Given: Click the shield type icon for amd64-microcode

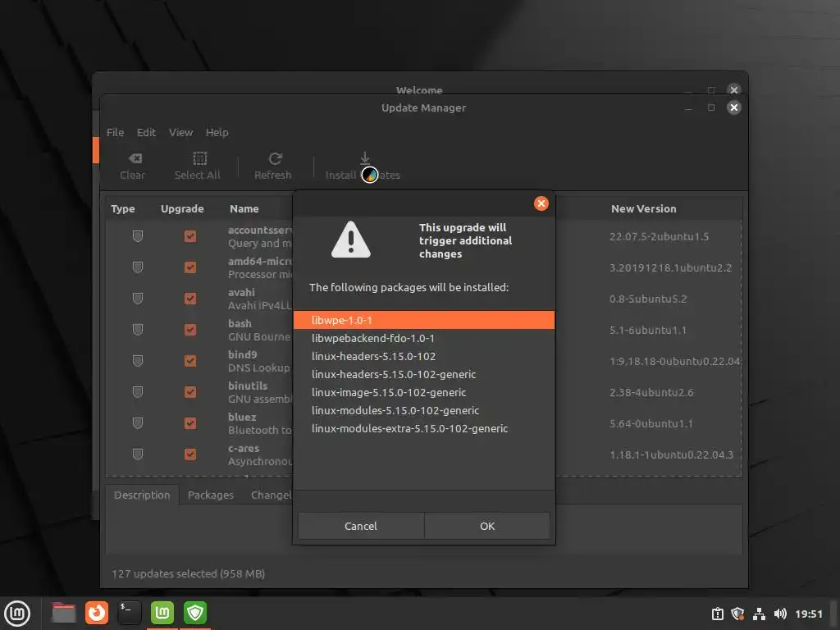Looking at the screenshot, I should pos(138,267).
